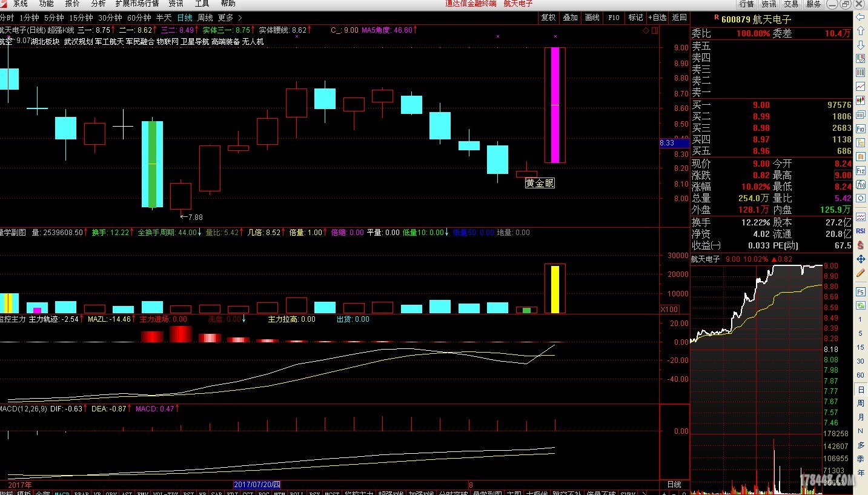Open the 帮助 menu
This screenshot has height=495, width=868.
pyautogui.click(x=228, y=4)
